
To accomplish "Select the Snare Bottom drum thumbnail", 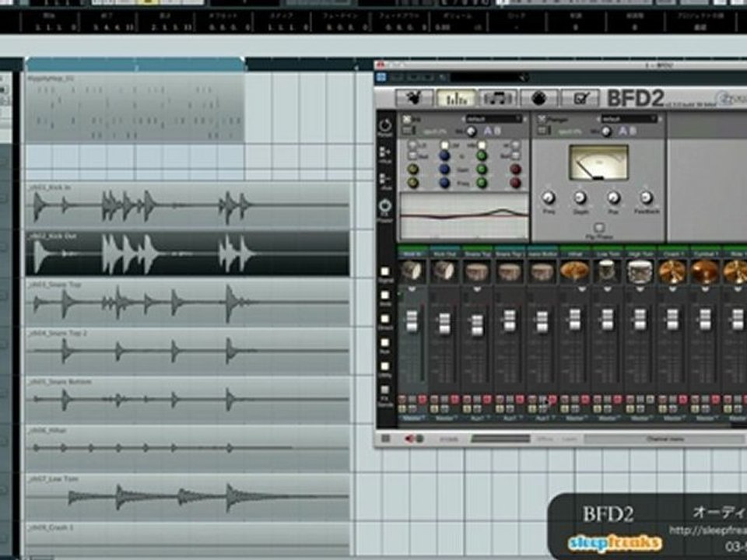I will [542, 271].
